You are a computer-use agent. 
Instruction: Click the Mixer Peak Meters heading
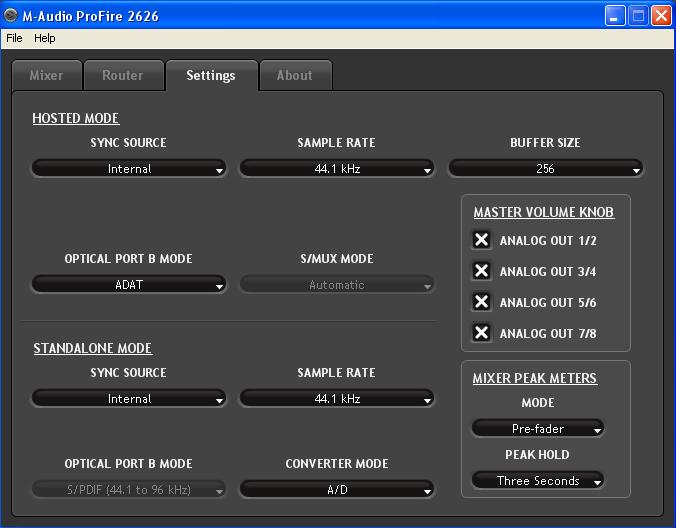tap(535, 378)
